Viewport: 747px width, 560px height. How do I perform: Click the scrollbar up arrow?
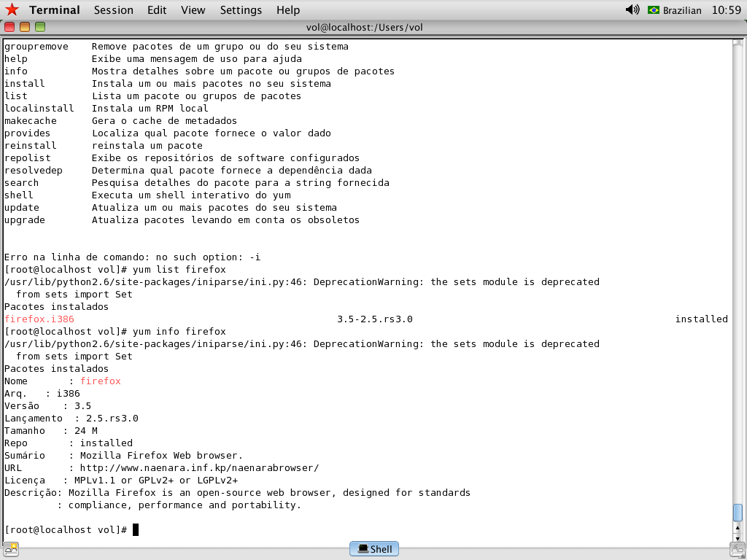point(738,528)
